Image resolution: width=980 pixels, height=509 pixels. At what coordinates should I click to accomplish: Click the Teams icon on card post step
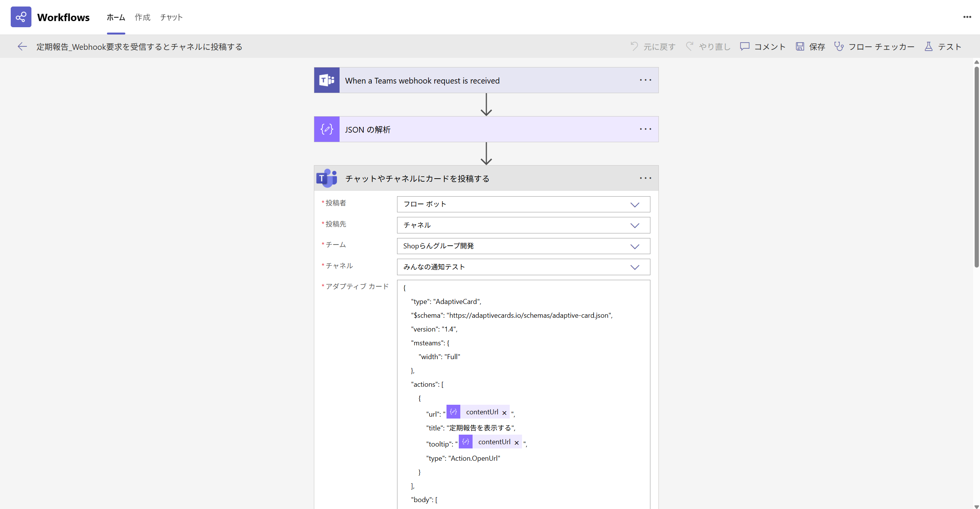(327, 178)
